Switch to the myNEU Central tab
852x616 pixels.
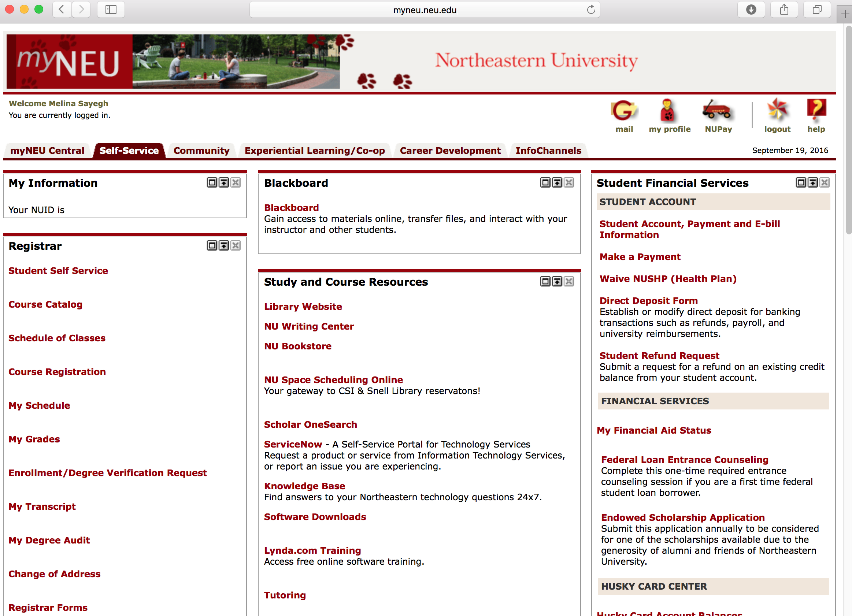click(47, 151)
